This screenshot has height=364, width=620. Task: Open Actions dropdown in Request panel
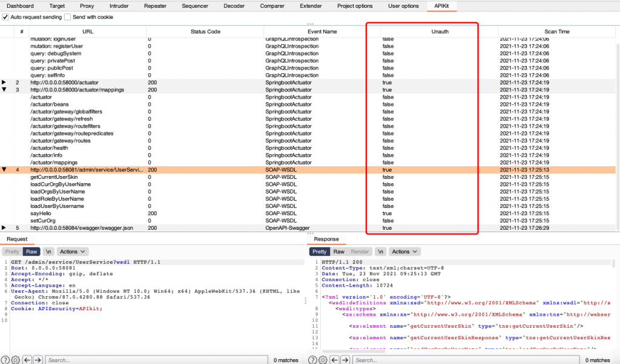pyautogui.click(x=72, y=251)
